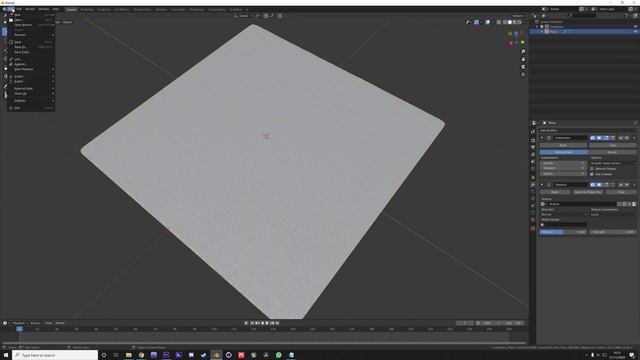This screenshot has height=360, width=640.
Task: Open the Physics properties tab icon
Action: [x=533, y=199]
